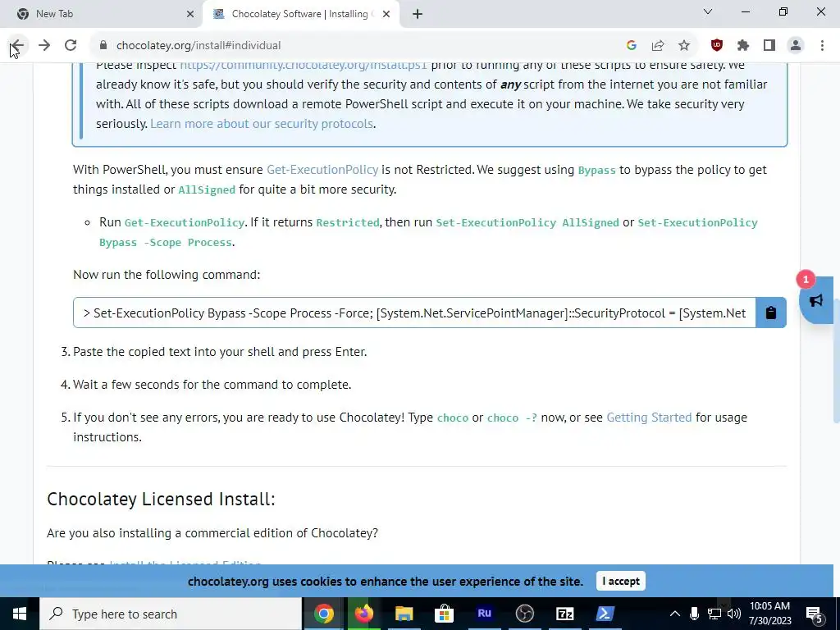Open the notification center icon
This screenshot has width=840, height=630.
815,614
